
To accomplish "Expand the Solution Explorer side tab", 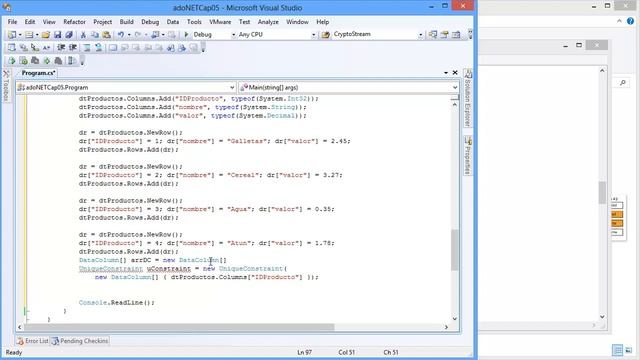I will [468, 98].
